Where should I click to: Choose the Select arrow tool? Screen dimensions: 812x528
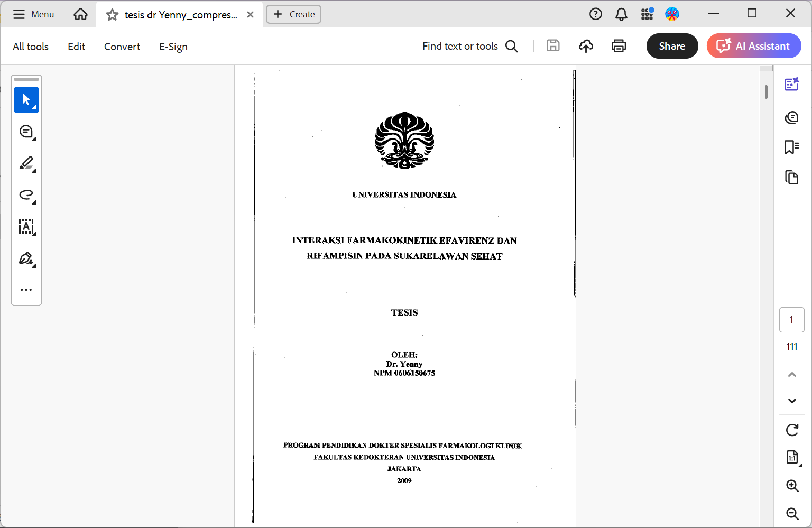tap(26, 100)
